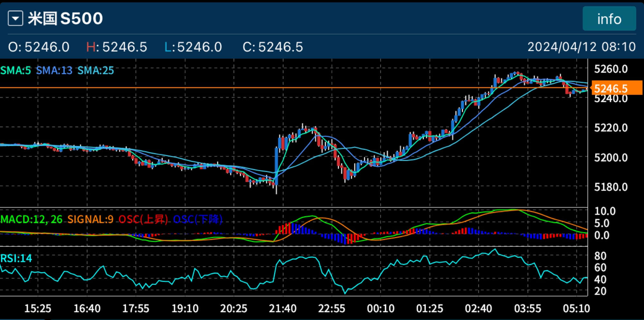Click the 00:10 time axis label

[x=381, y=309]
